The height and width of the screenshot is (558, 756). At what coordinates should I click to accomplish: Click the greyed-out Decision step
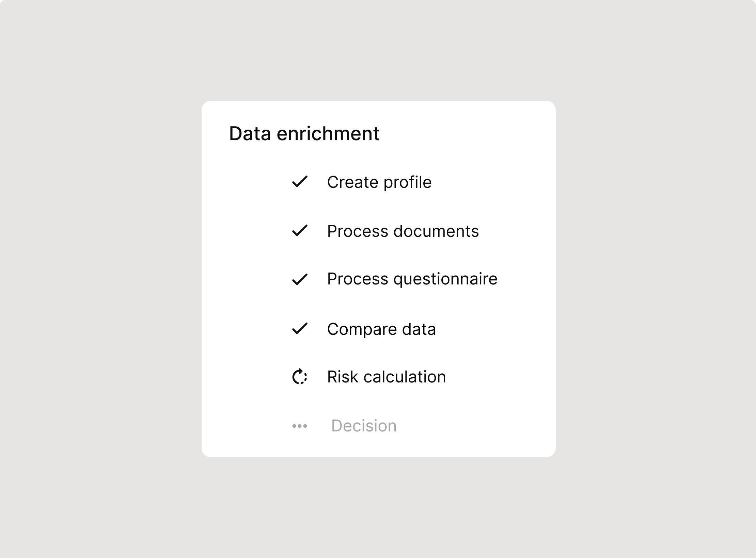point(364,426)
